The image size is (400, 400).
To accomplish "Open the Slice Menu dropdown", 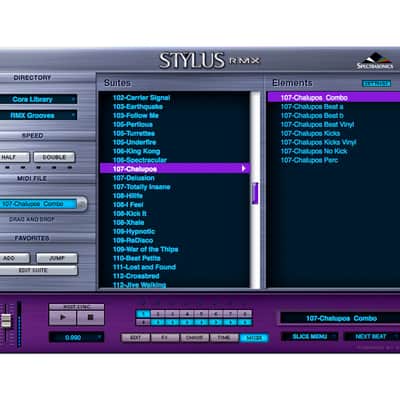I will tap(310, 337).
